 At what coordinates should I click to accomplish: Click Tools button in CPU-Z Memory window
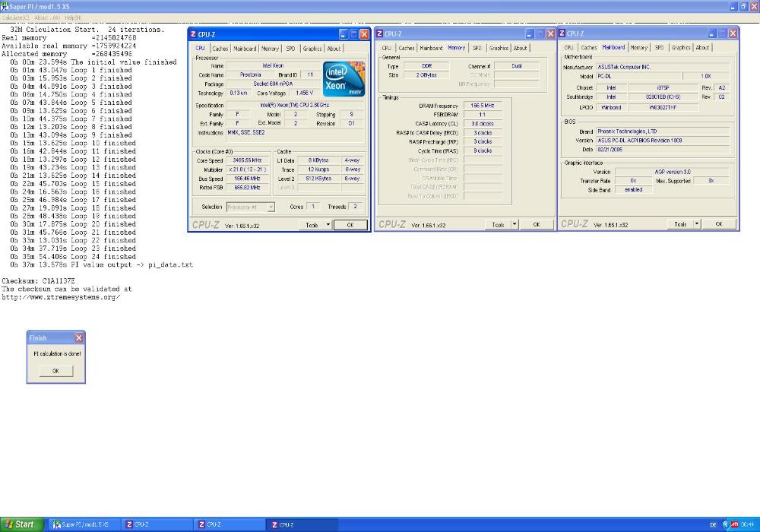[499, 224]
